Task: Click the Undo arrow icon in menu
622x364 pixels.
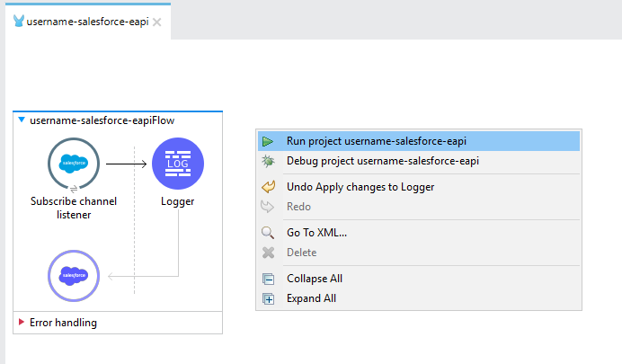Action: pos(267,187)
